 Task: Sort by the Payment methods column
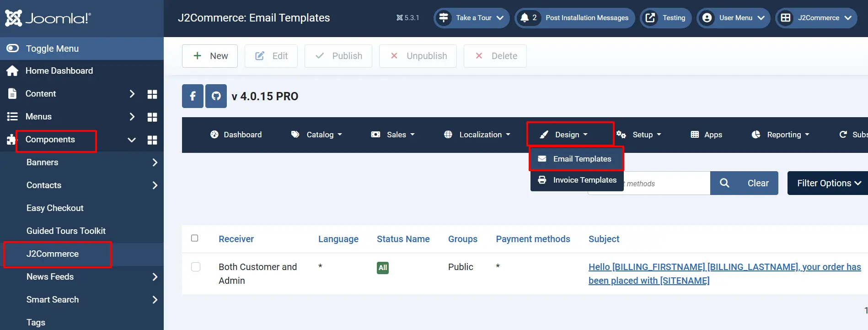(x=533, y=239)
